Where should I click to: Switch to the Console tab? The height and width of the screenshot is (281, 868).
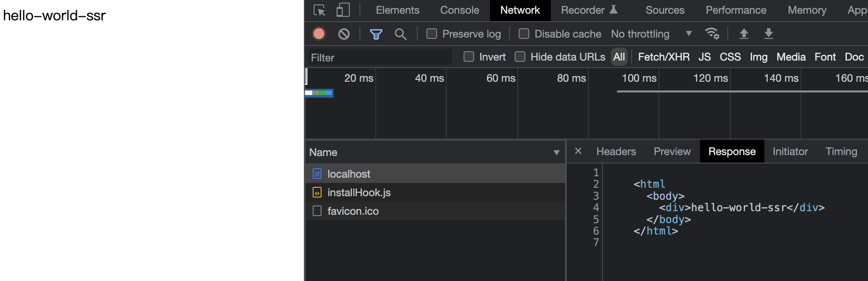click(459, 10)
